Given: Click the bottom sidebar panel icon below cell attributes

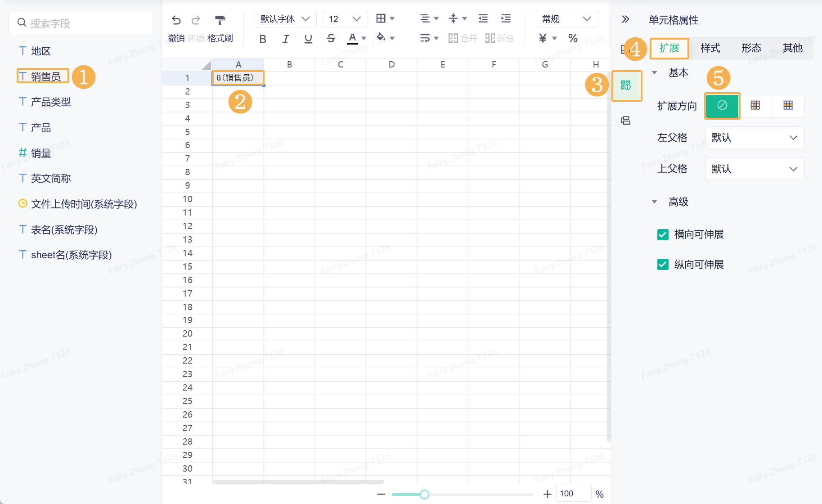Looking at the screenshot, I should pyautogui.click(x=626, y=120).
